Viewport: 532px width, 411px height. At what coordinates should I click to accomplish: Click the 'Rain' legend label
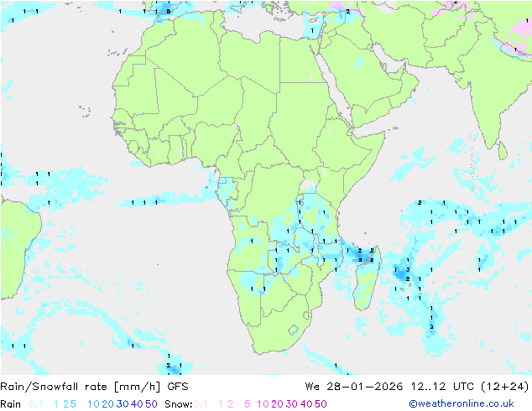[x=11, y=404]
